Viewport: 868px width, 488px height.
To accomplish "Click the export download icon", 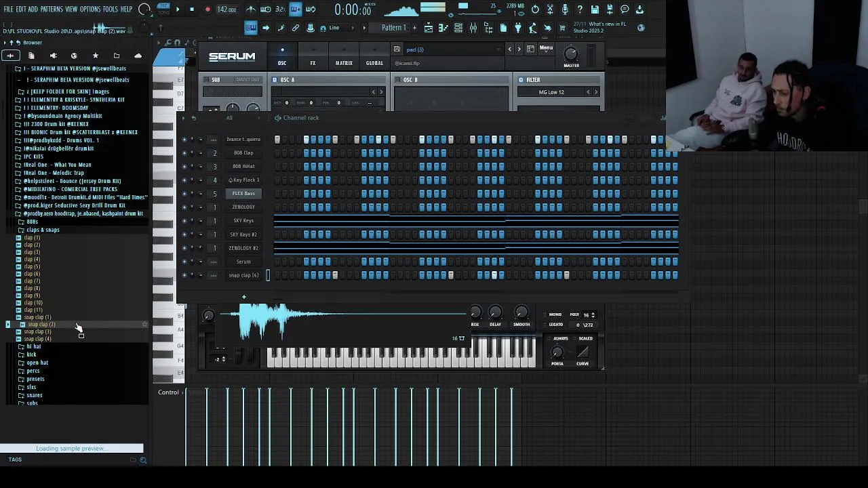I will click(639, 9).
